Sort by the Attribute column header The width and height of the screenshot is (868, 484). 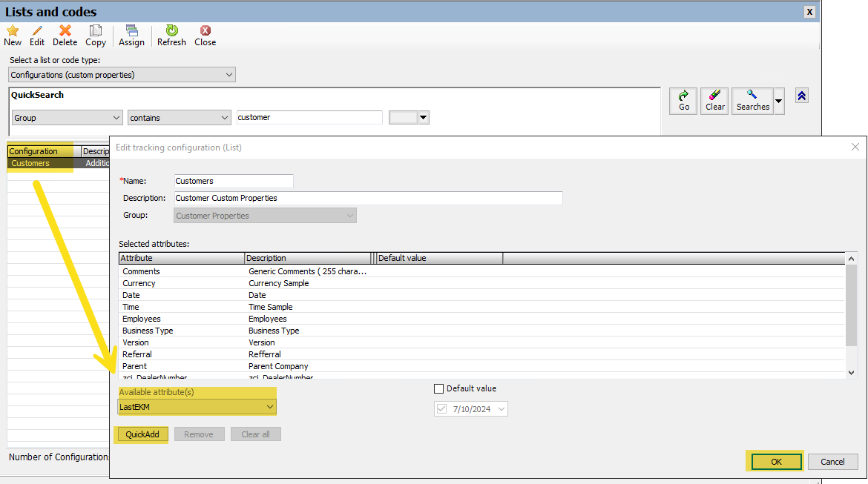tap(182, 259)
